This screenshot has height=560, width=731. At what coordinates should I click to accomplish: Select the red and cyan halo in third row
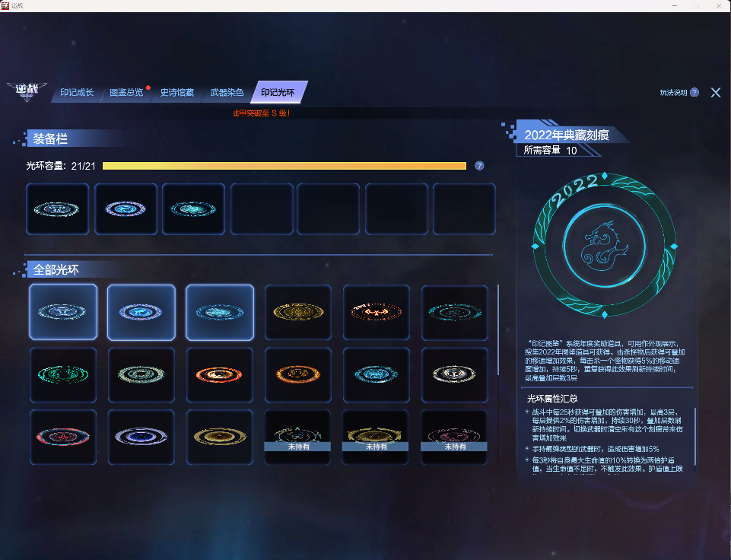[63, 437]
